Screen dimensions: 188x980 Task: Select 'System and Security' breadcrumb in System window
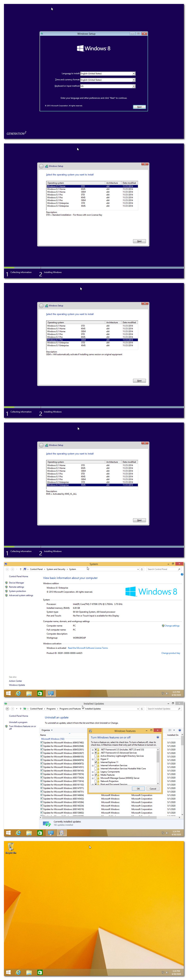pos(56,569)
